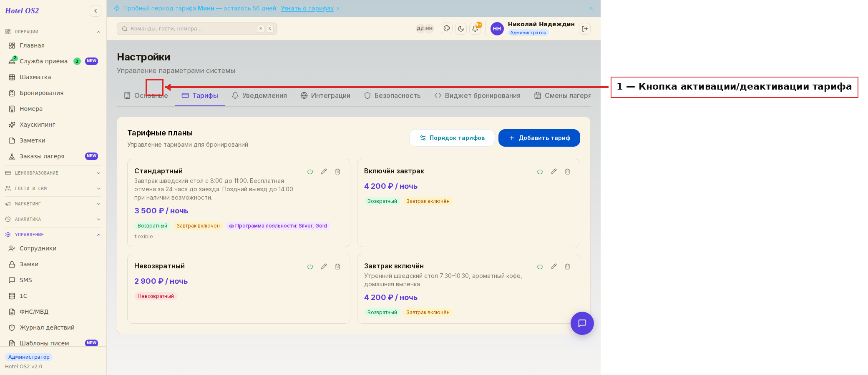The image size is (868, 375).
Task: Expand the Ценообразование section
Action: pyautogui.click(x=53, y=173)
